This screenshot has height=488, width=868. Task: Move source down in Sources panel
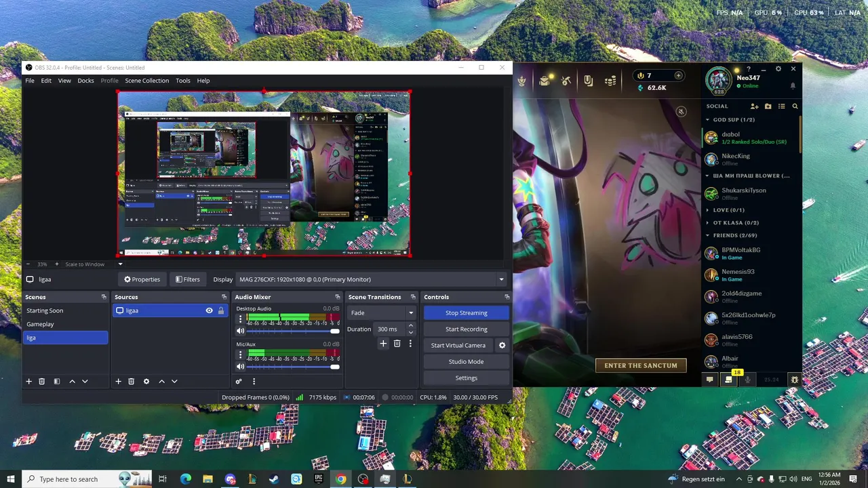pyautogui.click(x=174, y=382)
